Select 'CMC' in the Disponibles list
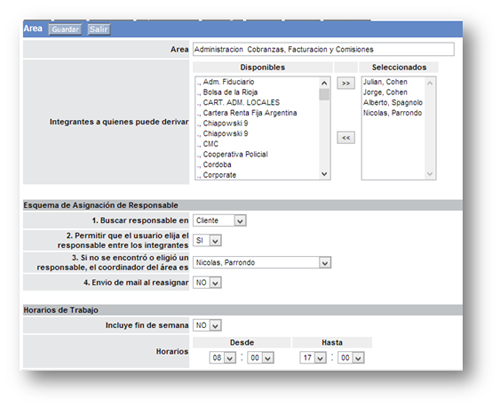Screen dimensions: 500x408 pos(207,144)
